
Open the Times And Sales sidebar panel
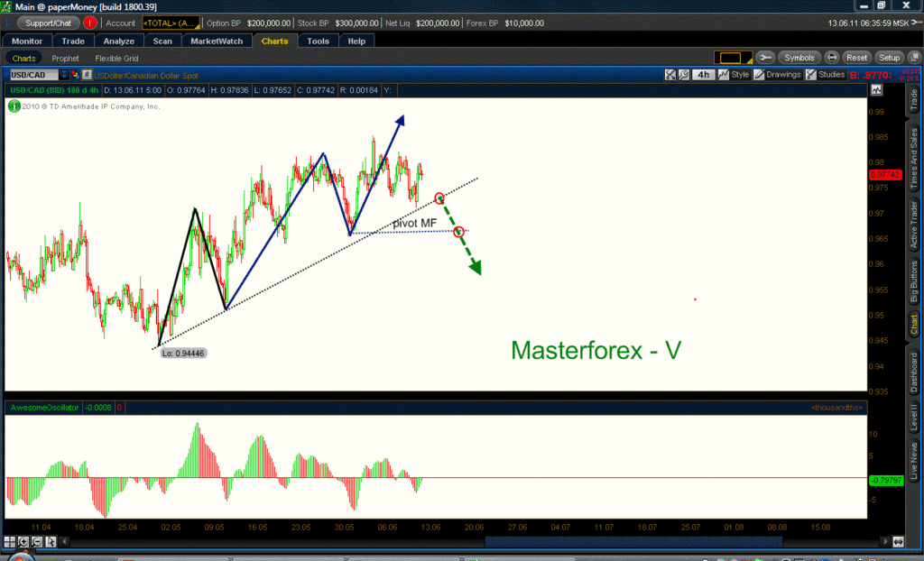(x=914, y=159)
